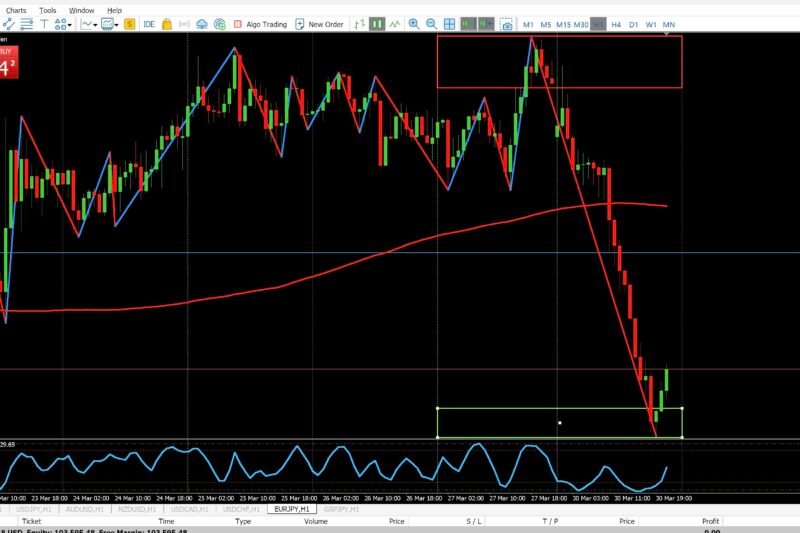Switch to bar chart display

click(360, 24)
